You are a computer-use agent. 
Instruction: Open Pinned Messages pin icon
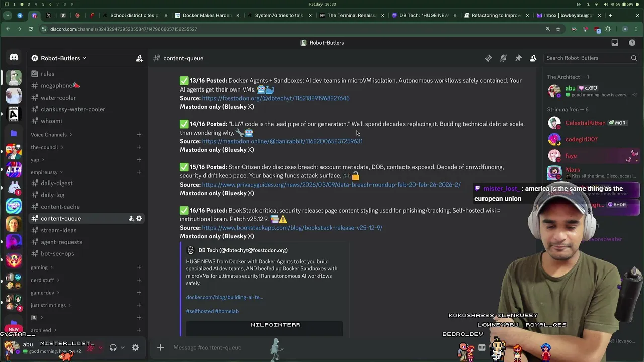pos(518,58)
